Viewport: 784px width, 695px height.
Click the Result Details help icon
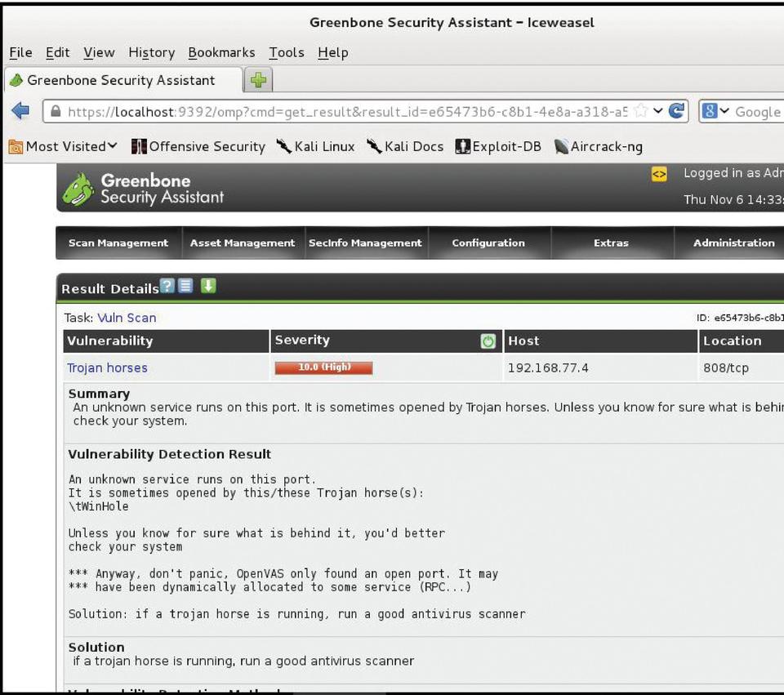tap(167, 286)
